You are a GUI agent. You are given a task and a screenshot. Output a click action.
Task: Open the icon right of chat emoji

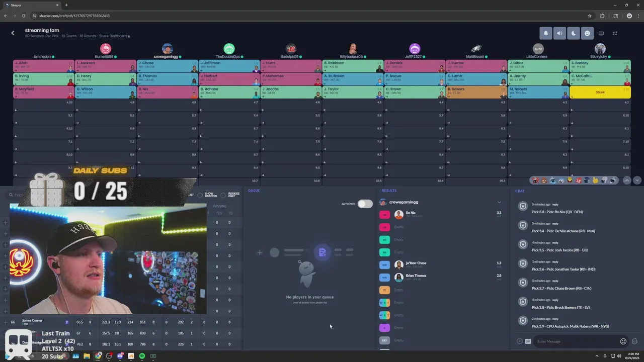click(x=634, y=341)
